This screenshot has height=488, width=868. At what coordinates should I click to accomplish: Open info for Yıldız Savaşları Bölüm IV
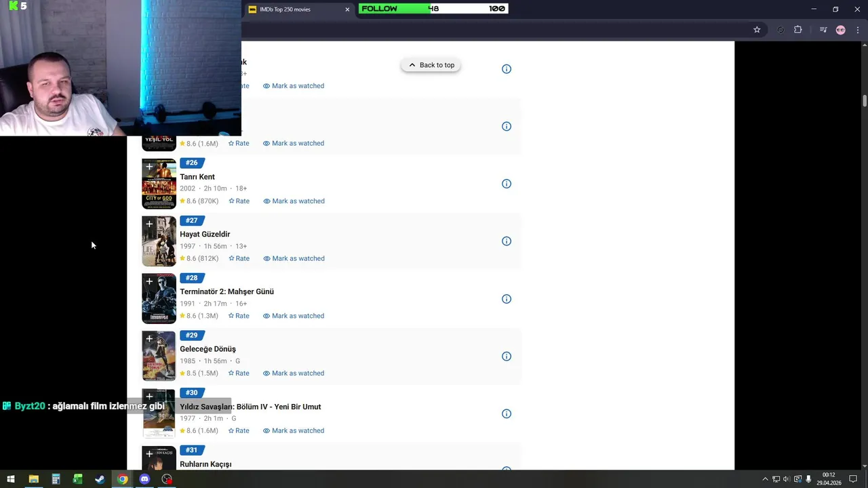click(507, 414)
